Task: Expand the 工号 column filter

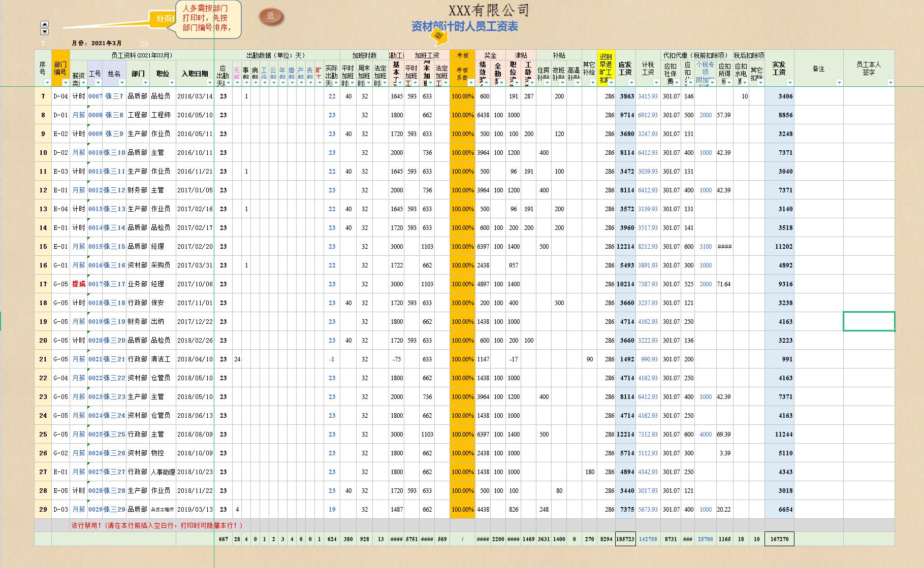Action: click(98, 83)
